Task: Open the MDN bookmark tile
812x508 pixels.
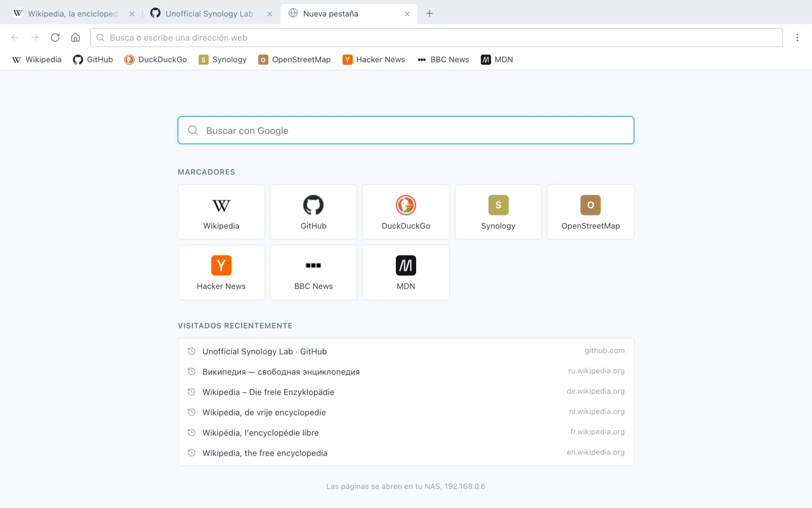Action: coord(406,272)
